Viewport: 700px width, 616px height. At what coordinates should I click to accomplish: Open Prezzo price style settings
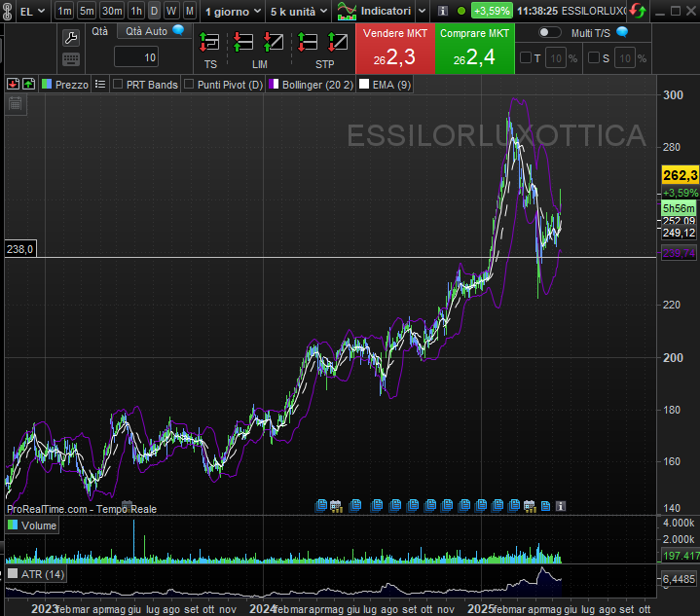tap(65, 85)
